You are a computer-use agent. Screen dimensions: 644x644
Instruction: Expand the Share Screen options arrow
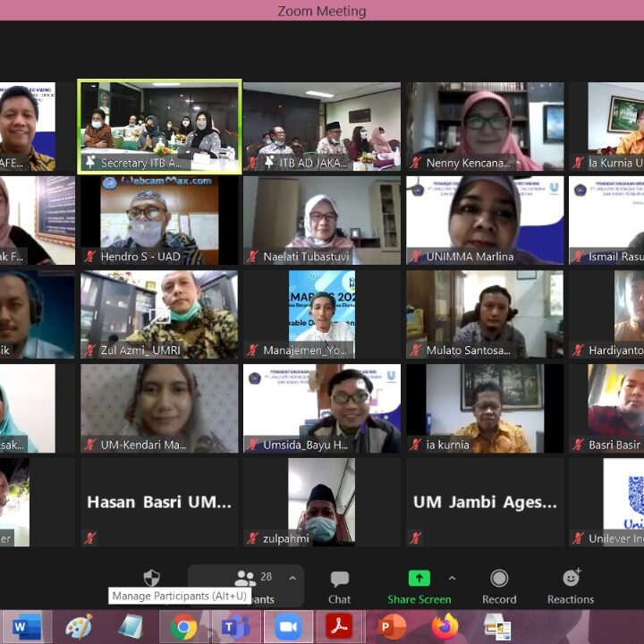pos(452,579)
